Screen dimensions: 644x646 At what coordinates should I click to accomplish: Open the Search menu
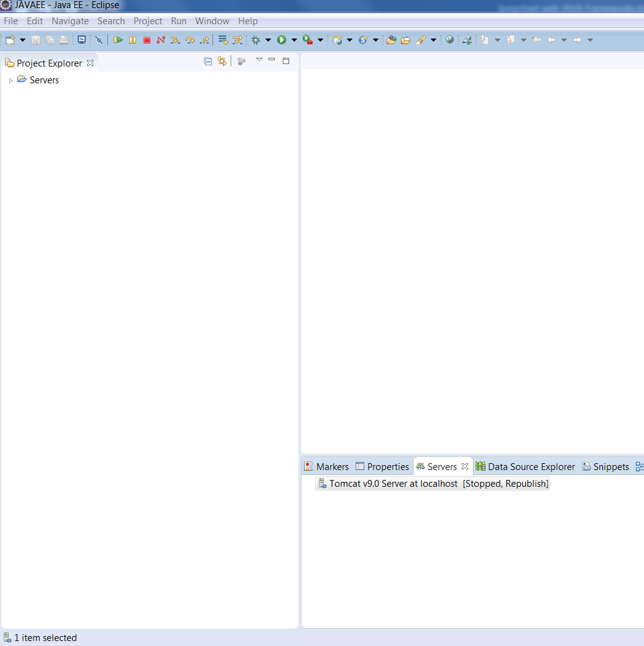[x=111, y=21]
